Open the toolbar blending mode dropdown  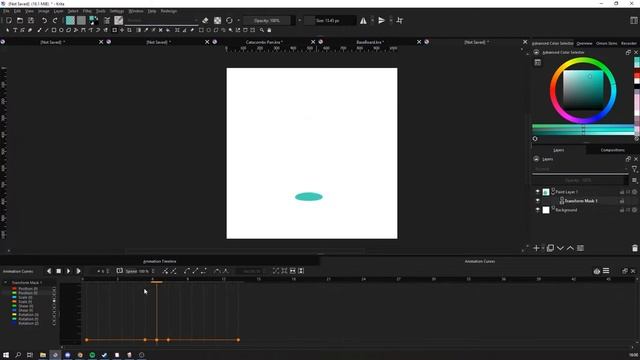(x=162, y=20)
